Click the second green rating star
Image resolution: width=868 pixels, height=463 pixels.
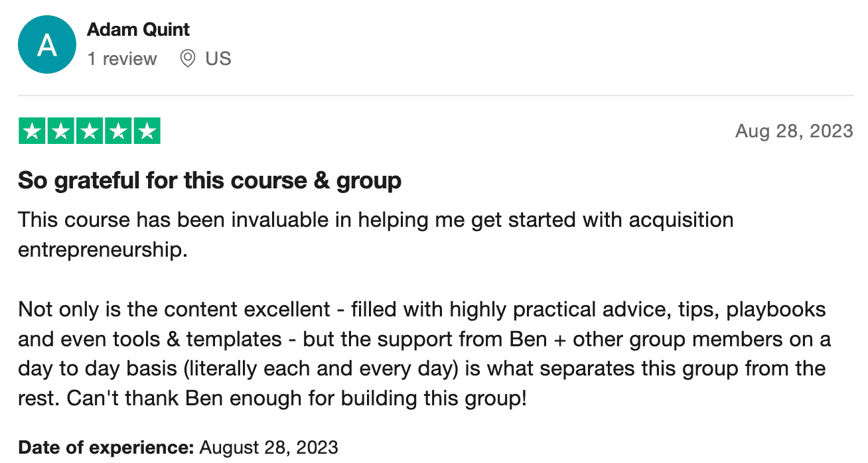coord(60,131)
